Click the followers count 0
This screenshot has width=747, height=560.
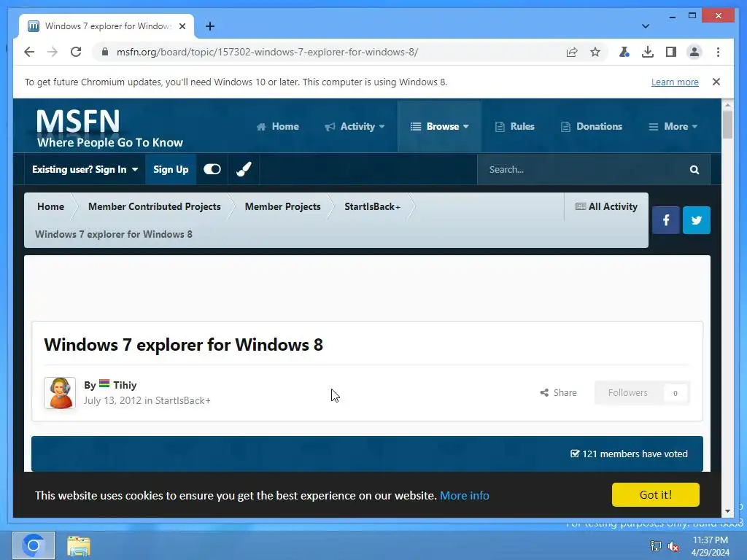pyautogui.click(x=675, y=393)
